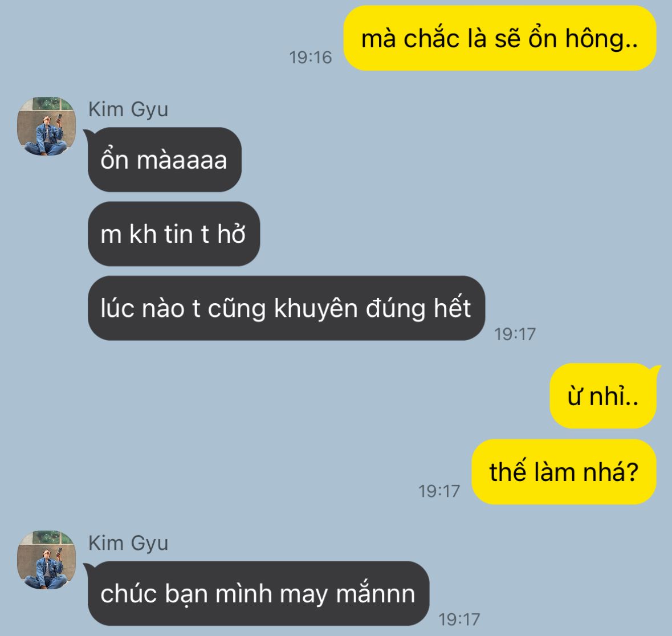Click the word 'mắnnn' in the last message

[376, 594]
